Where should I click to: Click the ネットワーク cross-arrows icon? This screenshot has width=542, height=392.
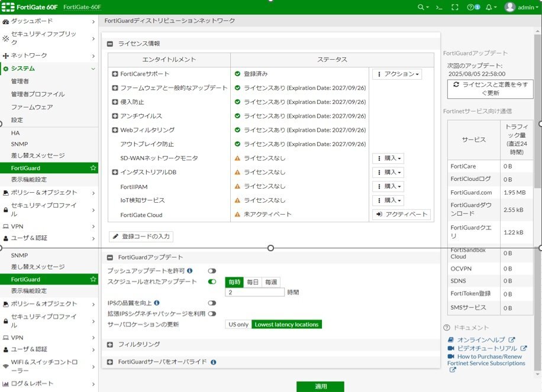pos(5,56)
